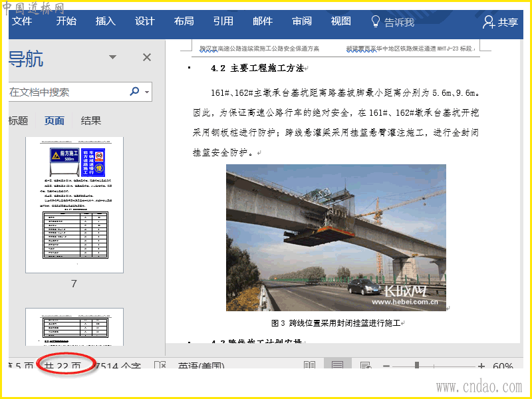Select the page 8 thumbnail below

click(x=74, y=327)
